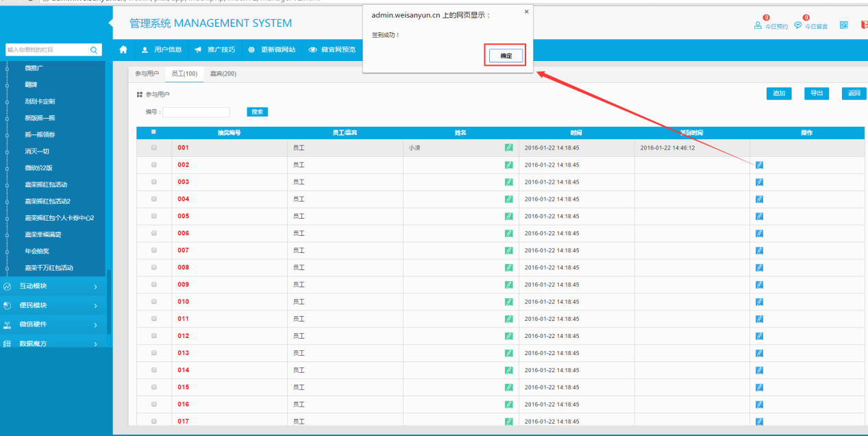Click blue sign-in icon for row 003
Image resolution: width=868 pixels, height=436 pixels.
759,182
